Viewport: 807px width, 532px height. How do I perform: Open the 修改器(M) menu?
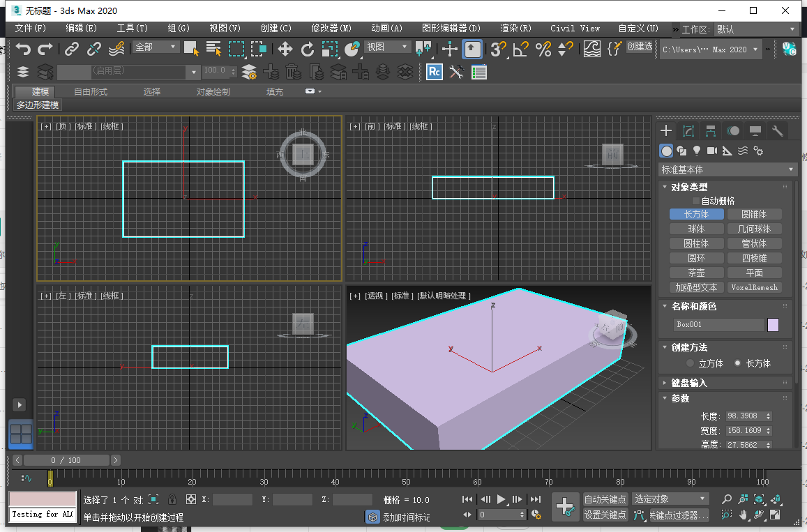click(331, 29)
